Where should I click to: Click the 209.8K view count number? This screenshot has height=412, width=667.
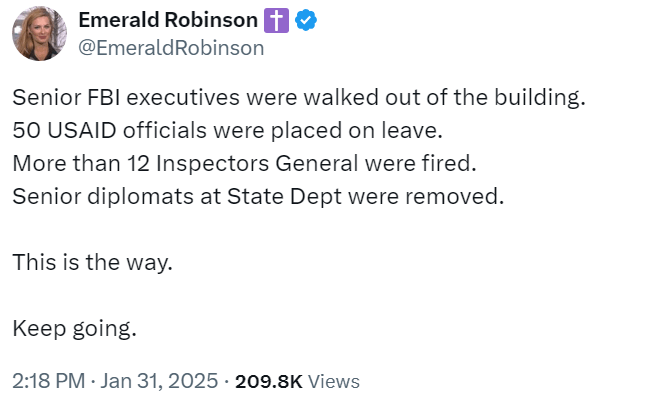click(268, 381)
